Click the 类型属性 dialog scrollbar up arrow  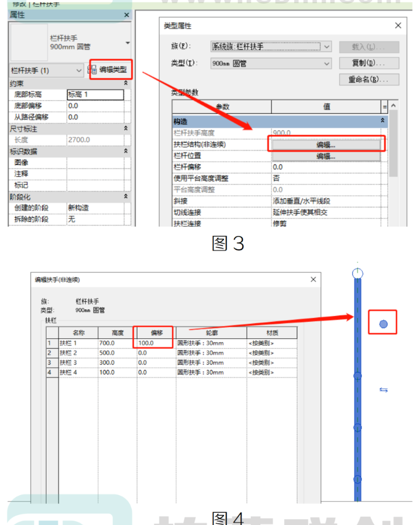[x=394, y=105]
